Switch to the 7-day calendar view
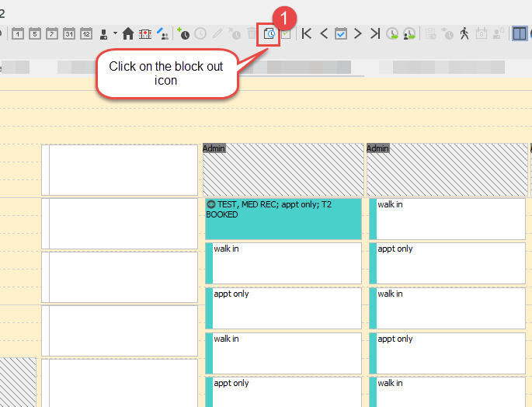Viewport: 532px width, 407px height. click(x=51, y=34)
